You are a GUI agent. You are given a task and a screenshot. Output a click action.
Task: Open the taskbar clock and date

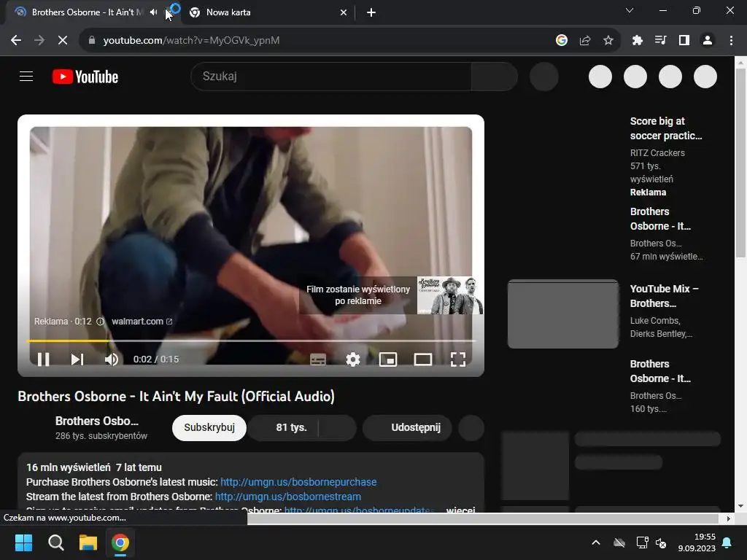point(697,542)
